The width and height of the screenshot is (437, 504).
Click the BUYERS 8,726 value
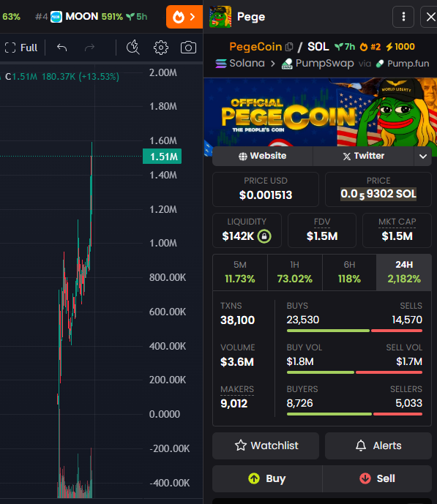coord(299,403)
